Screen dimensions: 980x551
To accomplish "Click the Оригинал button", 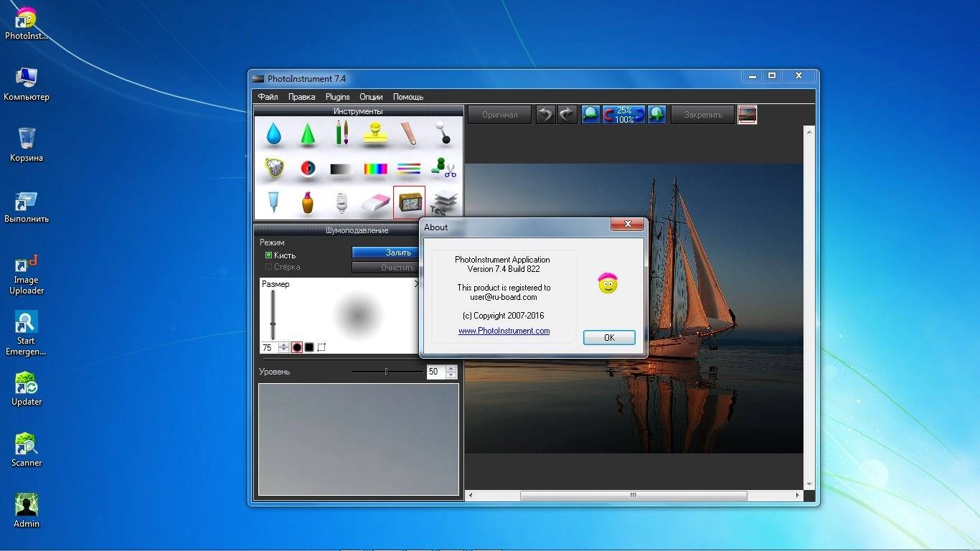I will [500, 115].
